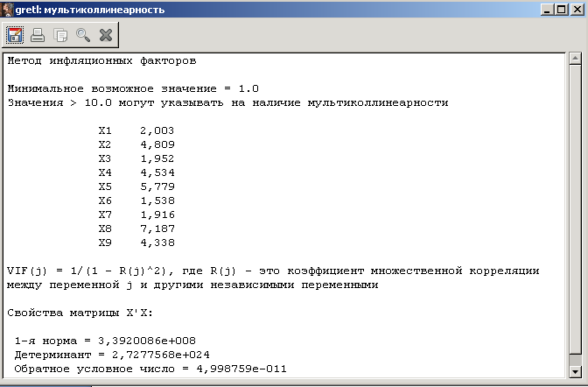Click the variable label X5
The height and width of the screenshot is (387, 588).
[x=105, y=186]
